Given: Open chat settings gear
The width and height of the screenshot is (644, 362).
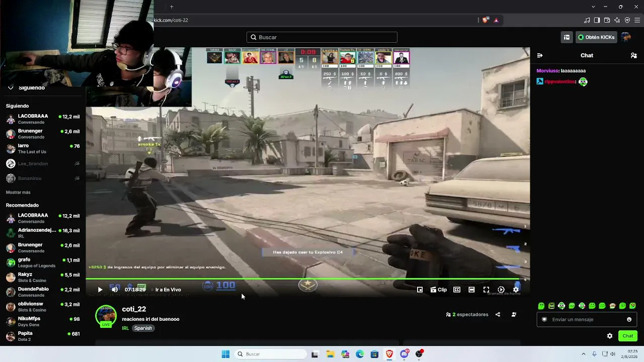Looking at the screenshot, I should (x=610, y=336).
